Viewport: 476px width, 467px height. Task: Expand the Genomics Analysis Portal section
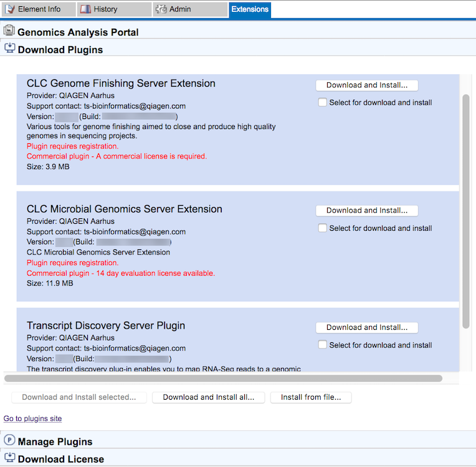pos(238,31)
